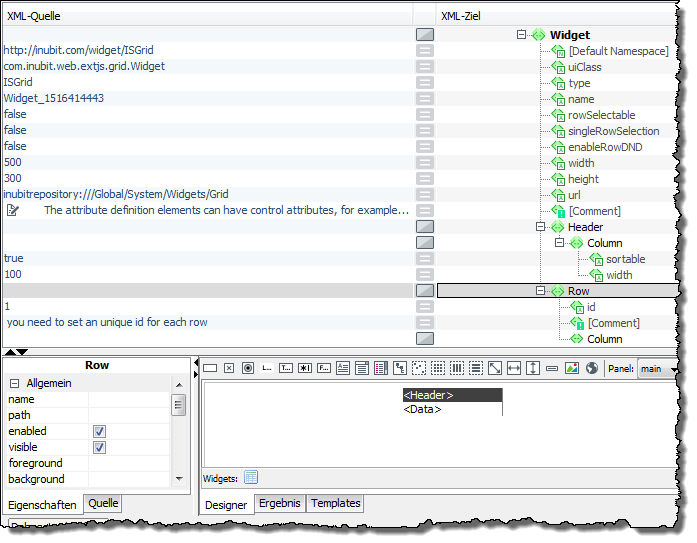
Task: Collapse the Row node in tree
Action: [542, 291]
